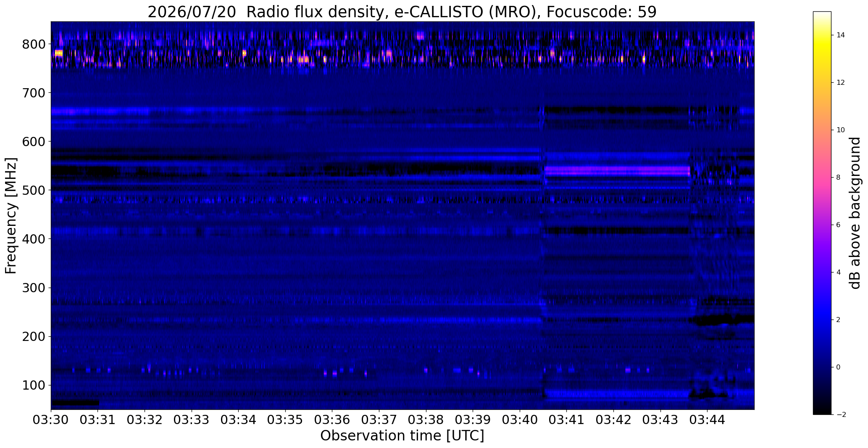Click the 'Frequency [MHz]' axis label
Screen dimensions: 868x448
pyautogui.click(x=11, y=216)
